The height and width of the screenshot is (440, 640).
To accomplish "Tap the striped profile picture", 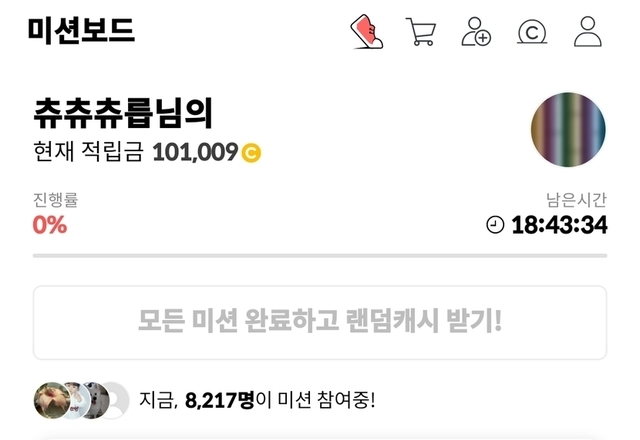I will pos(568,130).
